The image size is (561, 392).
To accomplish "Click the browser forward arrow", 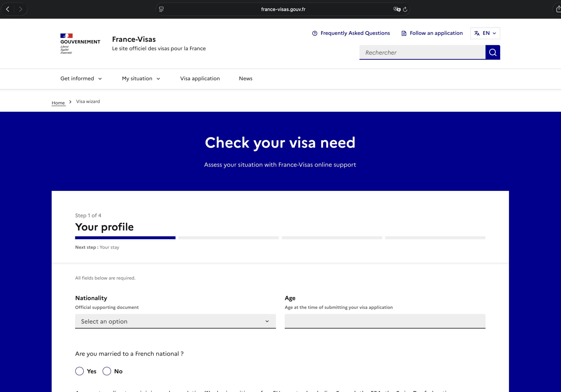I will pyautogui.click(x=21, y=9).
